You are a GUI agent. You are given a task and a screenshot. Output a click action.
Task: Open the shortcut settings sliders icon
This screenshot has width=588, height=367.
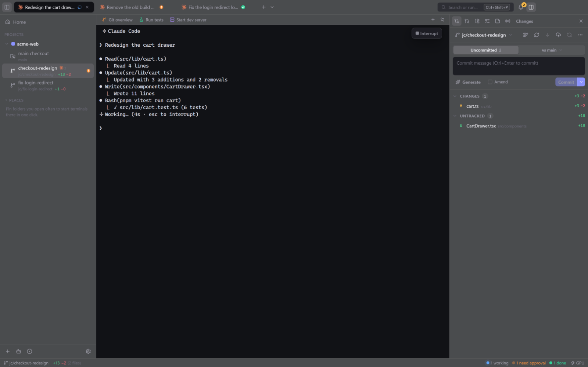click(x=442, y=20)
